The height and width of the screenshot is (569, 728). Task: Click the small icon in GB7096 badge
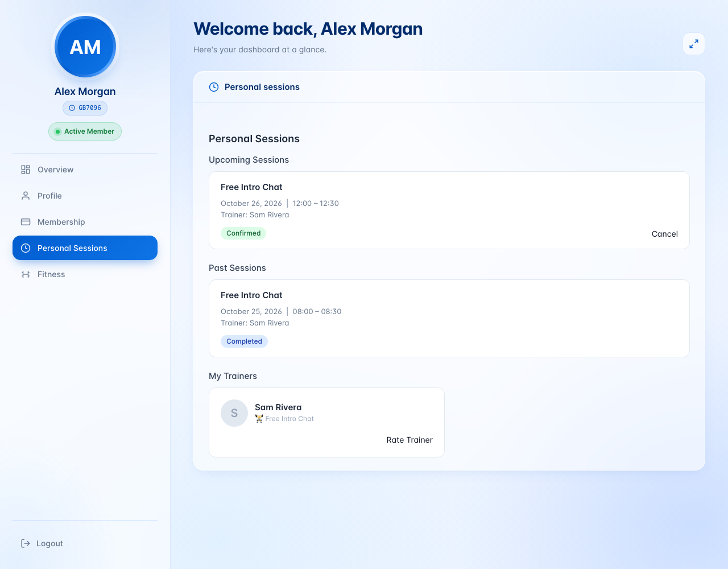click(72, 108)
